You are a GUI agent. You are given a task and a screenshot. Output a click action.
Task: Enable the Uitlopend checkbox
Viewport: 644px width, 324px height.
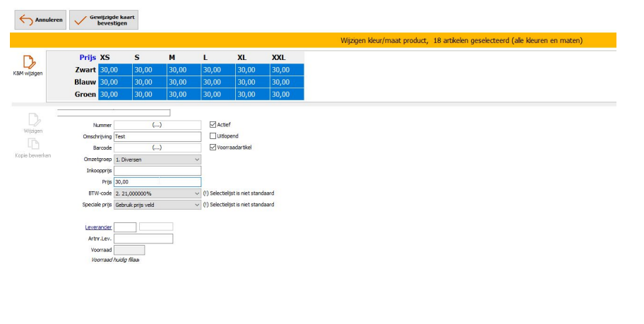click(213, 136)
